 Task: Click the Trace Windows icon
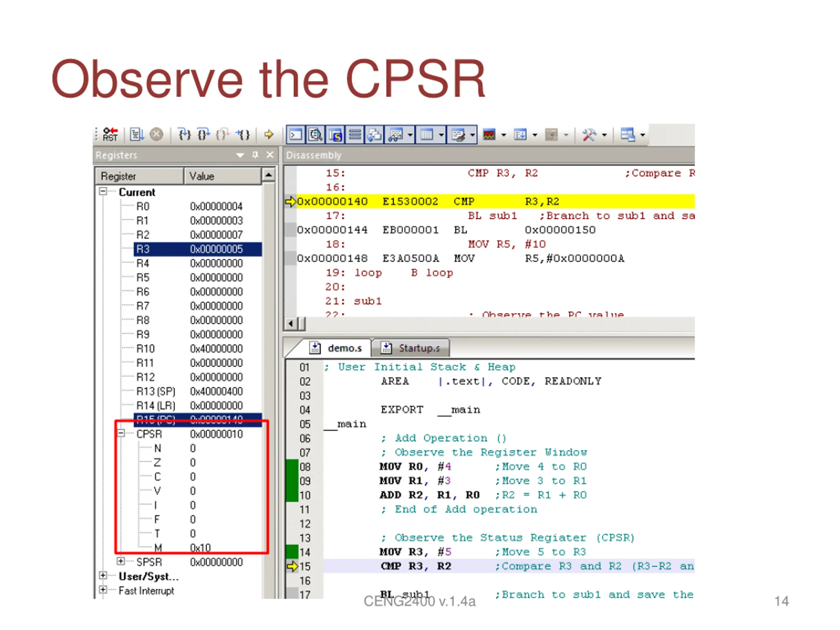point(520,135)
